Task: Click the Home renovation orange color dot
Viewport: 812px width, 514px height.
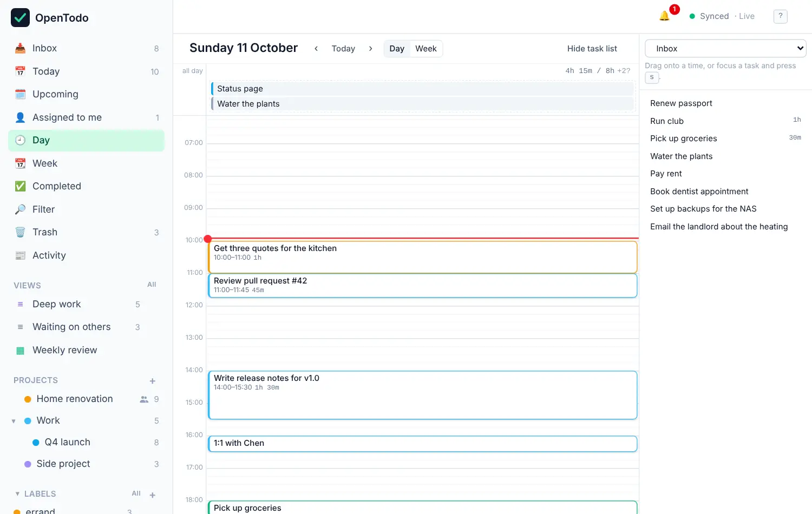Action: click(28, 399)
